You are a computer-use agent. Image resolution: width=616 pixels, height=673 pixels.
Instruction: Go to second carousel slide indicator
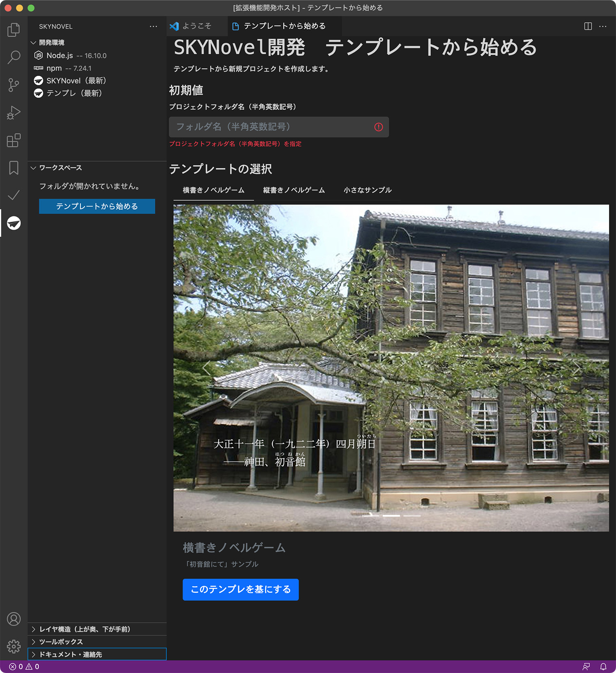click(391, 515)
